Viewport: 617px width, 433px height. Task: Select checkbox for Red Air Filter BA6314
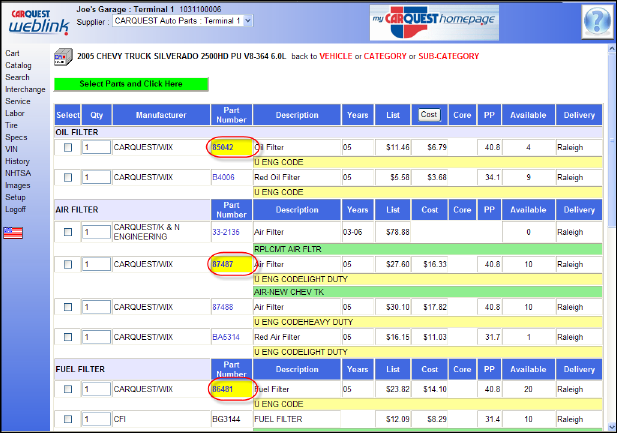pyautogui.click(x=68, y=337)
